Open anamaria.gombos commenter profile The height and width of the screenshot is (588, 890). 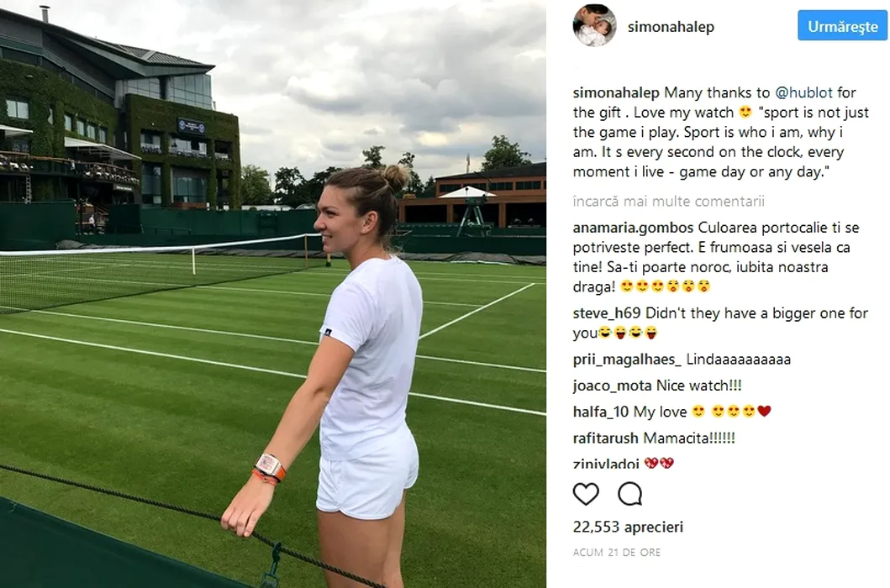pyautogui.click(x=633, y=228)
